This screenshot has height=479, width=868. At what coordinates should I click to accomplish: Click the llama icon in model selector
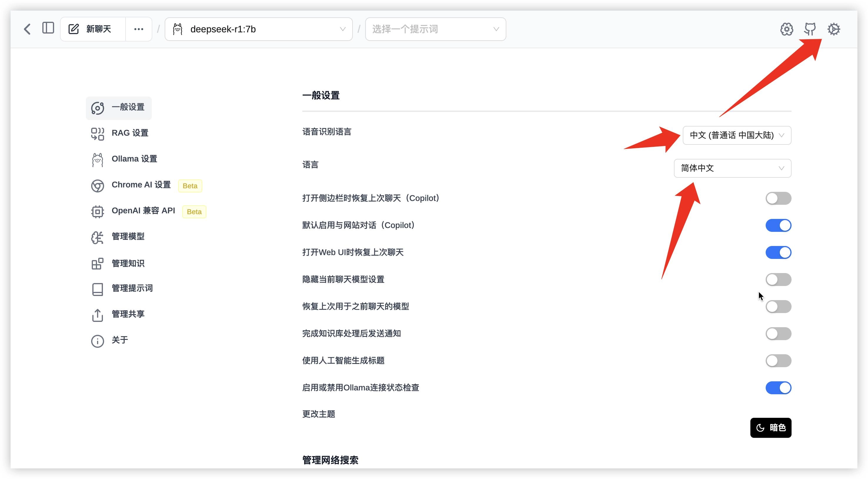pyautogui.click(x=178, y=29)
